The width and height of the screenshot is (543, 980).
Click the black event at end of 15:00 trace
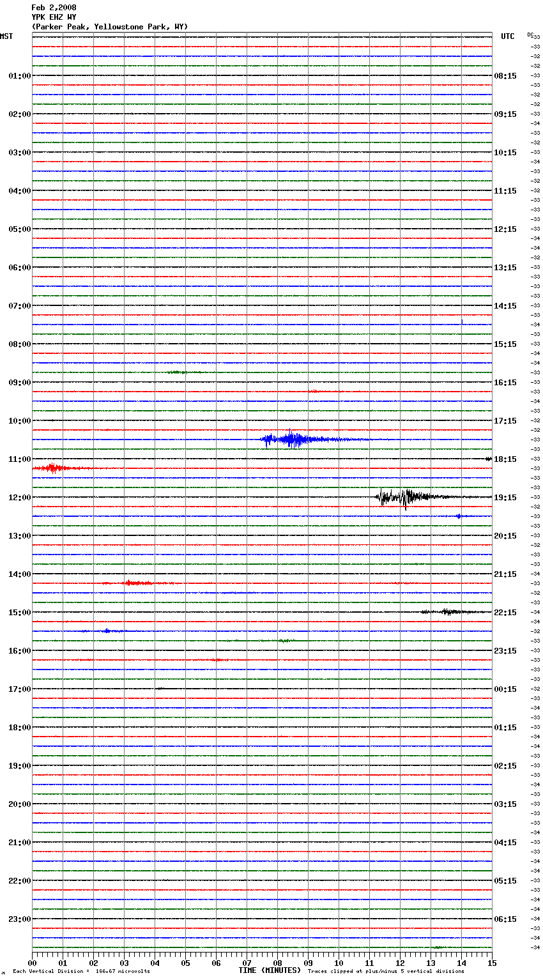pos(452,612)
